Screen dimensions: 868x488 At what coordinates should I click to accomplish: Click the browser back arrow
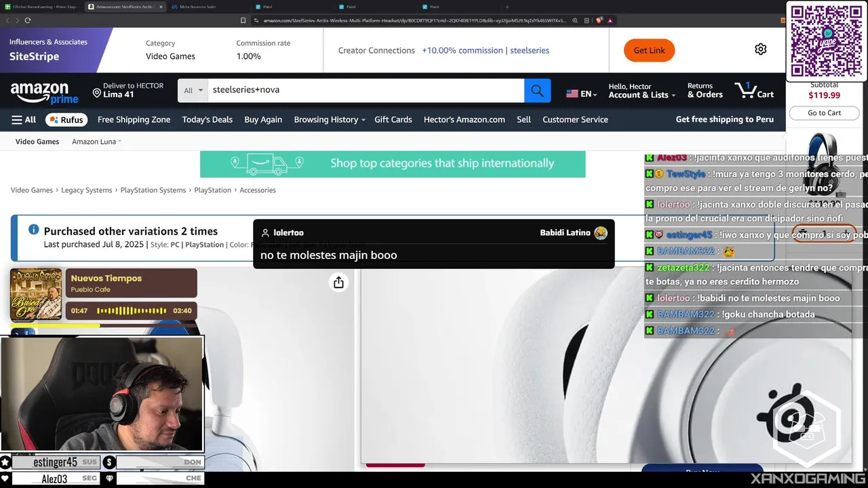7,20
